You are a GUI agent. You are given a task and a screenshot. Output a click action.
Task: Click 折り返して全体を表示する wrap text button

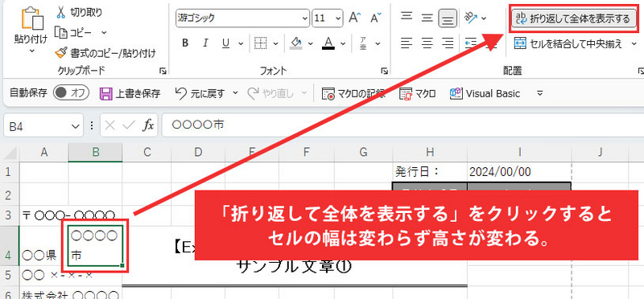pyautogui.click(x=575, y=18)
